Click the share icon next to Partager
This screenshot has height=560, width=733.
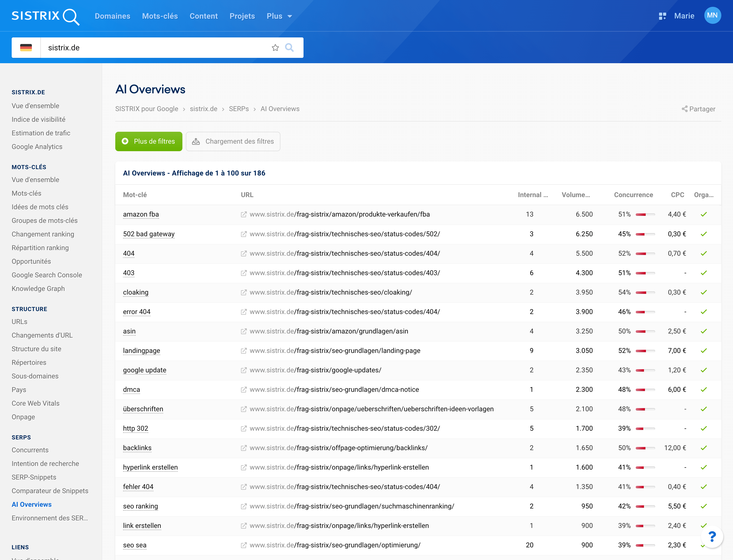click(x=684, y=109)
